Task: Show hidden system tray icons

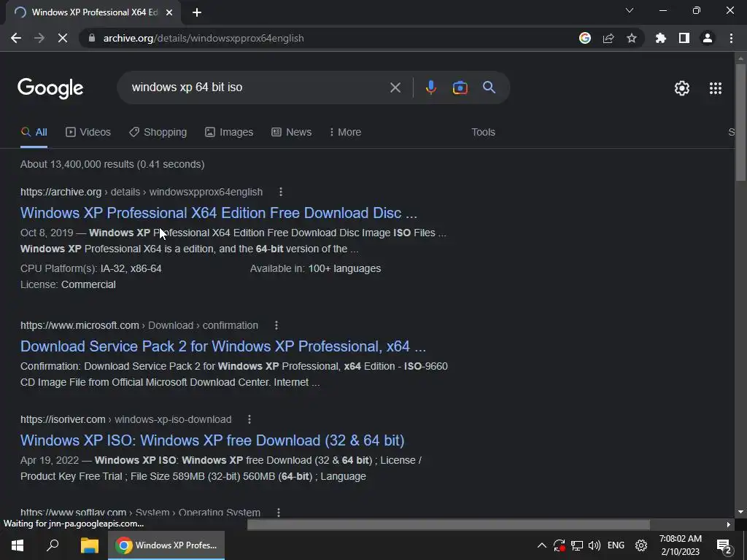Action: point(542,545)
